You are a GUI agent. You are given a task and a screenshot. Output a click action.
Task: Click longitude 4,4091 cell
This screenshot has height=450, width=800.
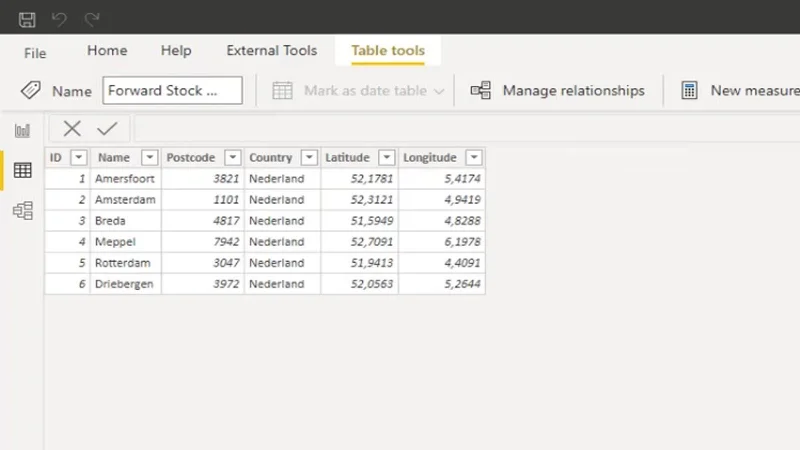(x=442, y=263)
